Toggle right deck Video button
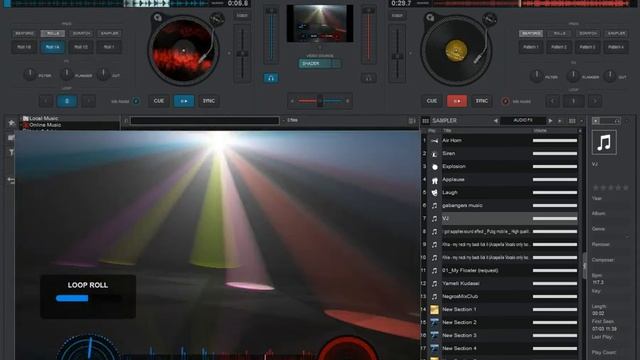 (x=397, y=16)
